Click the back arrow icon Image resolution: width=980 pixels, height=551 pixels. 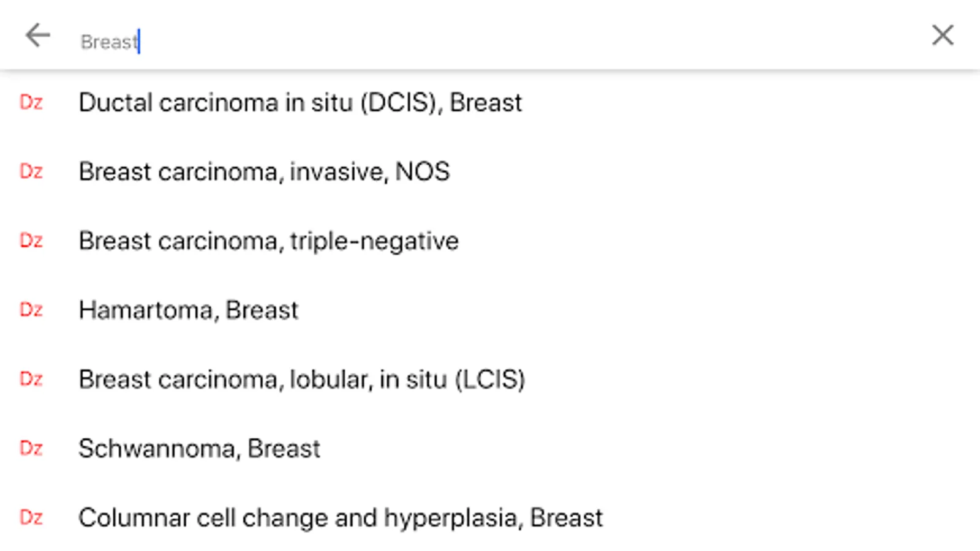click(x=37, y=36)
